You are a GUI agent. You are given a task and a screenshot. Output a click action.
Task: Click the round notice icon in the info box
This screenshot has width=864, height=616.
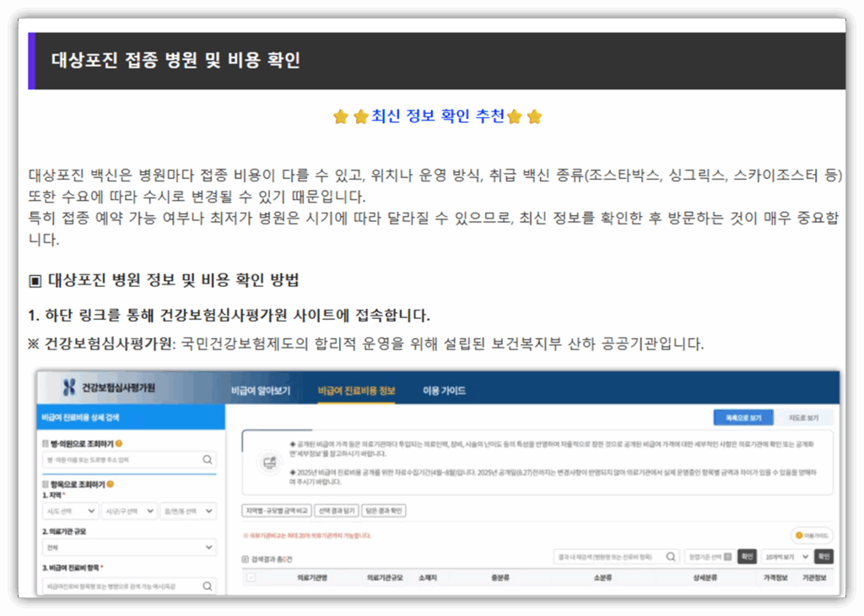point(269,462)
